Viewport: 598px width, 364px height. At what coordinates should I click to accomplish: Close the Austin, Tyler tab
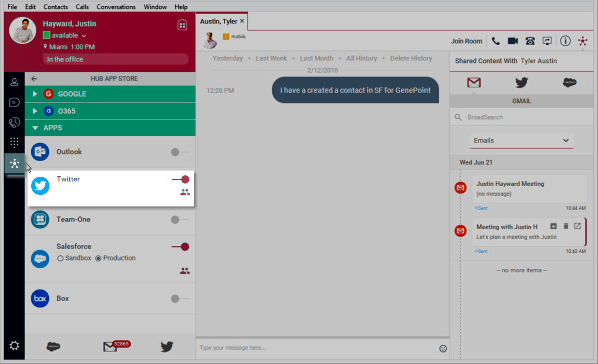tap(242, 21)
